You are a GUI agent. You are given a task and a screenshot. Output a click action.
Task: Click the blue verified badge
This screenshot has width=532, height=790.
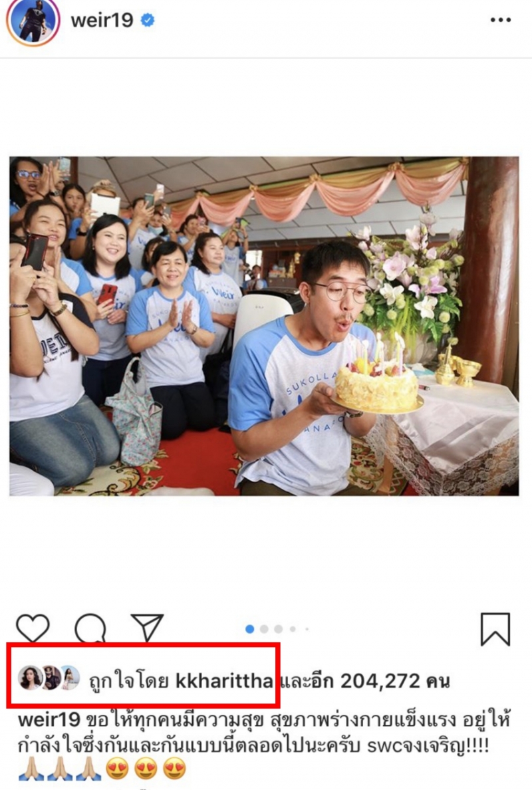coord(148,20)
